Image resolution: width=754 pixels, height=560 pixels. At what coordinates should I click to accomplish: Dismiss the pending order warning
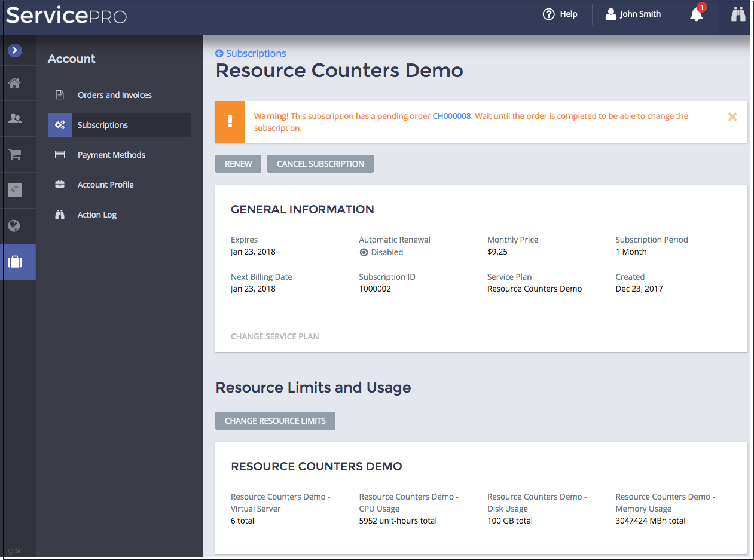point(732,117)
